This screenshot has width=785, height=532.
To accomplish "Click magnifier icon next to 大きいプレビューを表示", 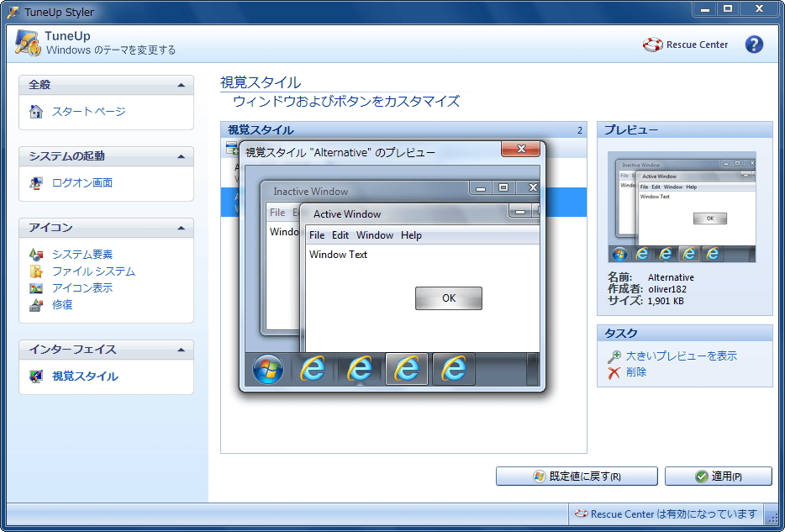I will point(614,357).
